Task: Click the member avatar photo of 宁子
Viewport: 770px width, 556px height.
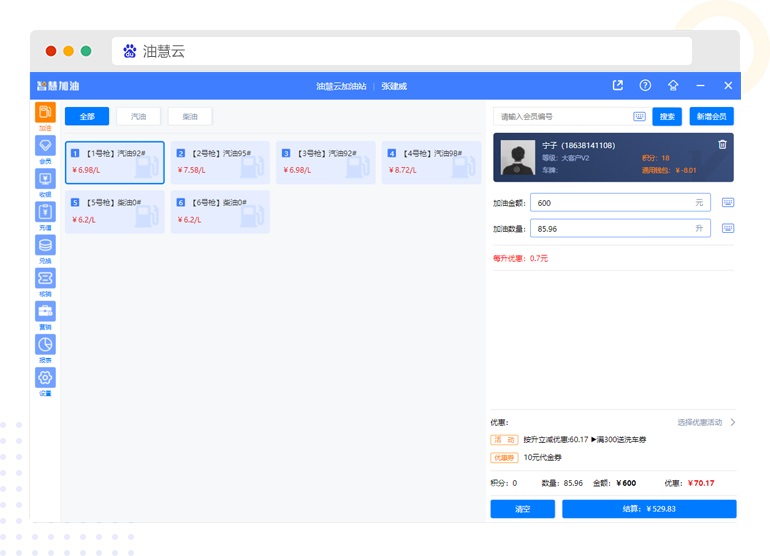Action: pyautogui.click(x=518, y=158)
